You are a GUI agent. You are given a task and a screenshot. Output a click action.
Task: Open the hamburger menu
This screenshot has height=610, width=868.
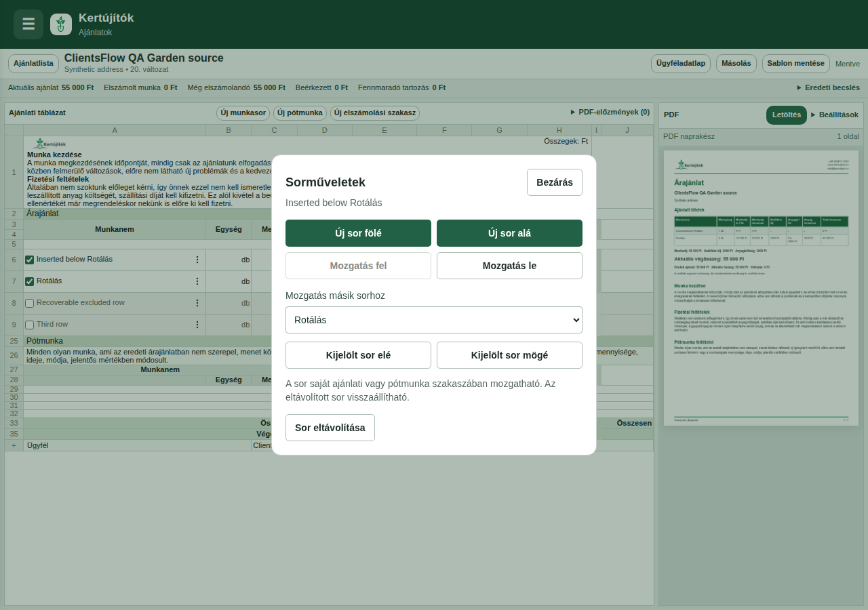coord(28,24)
